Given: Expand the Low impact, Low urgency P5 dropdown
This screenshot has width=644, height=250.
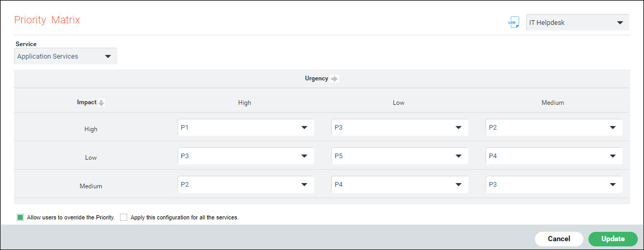Looking at the screenshot, I should pyautogui.click(x=399, y=156).
